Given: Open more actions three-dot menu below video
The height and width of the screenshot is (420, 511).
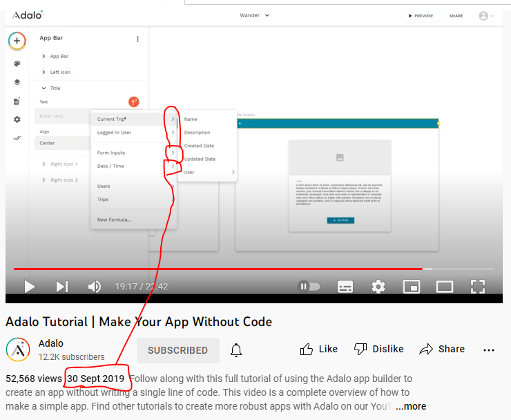Looking at the screenshot, I should [489, 350].
